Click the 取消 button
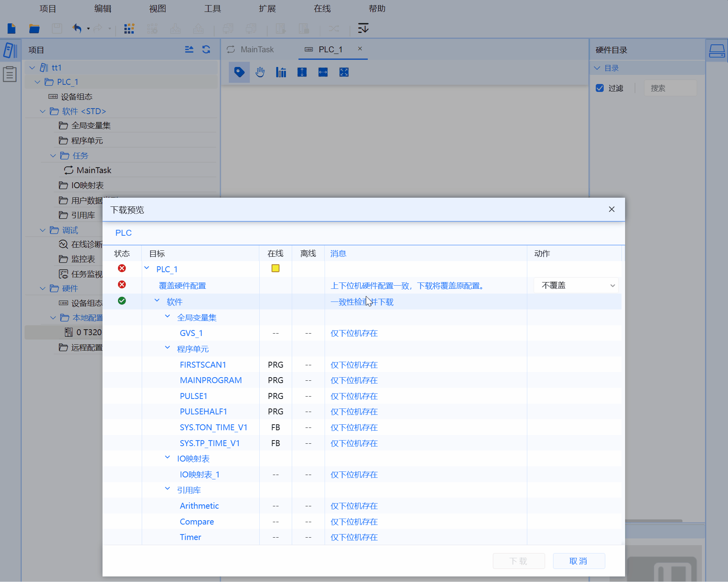This screenshot has width=728, height=582. point(578,561)
